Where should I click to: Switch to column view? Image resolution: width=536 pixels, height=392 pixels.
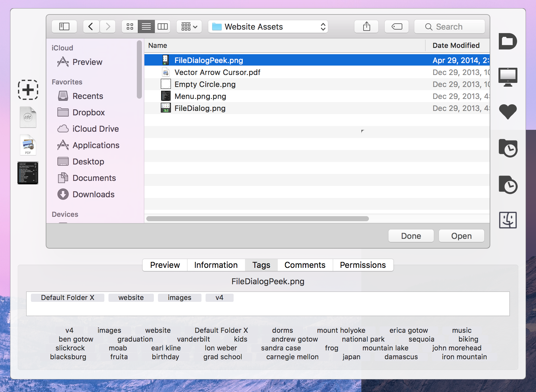[x=163, y=26]
